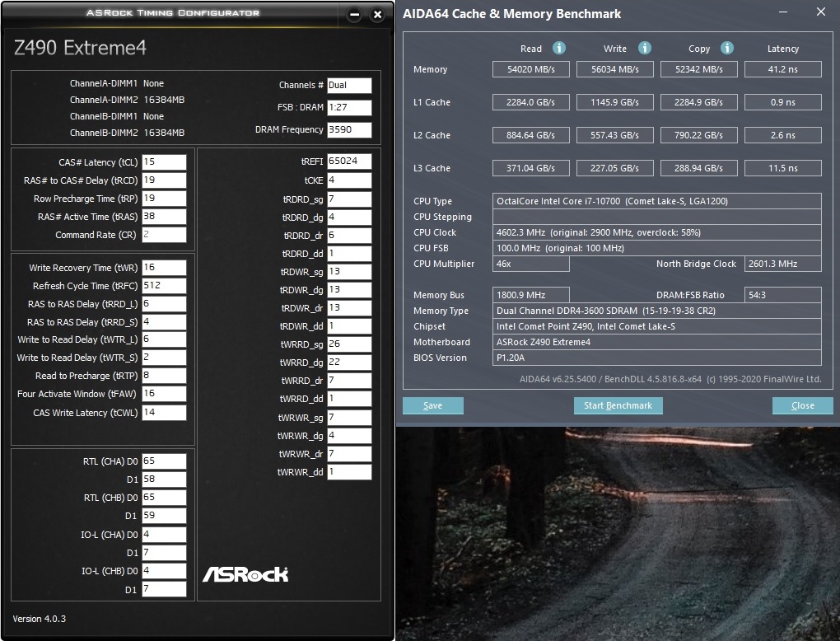Screen dimensions: 840x641
Task: Click the tWRRD_sg value field
Action: [349, 344]
